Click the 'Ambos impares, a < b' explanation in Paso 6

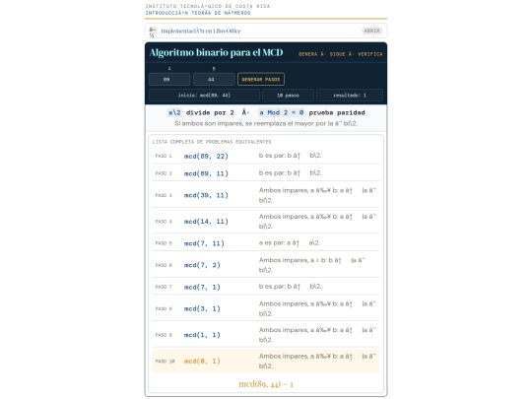pyautogui.click(x=311, y=265)
